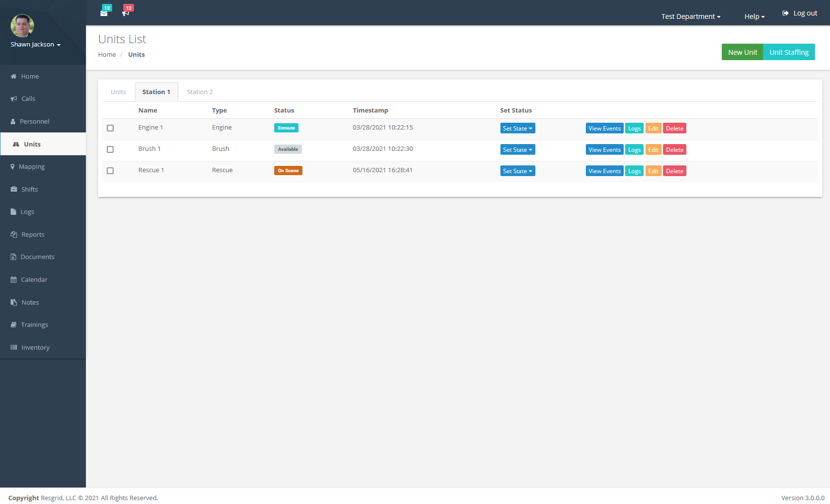
Task: Switch to the Station 2 tab
Action: coord(199,92)
